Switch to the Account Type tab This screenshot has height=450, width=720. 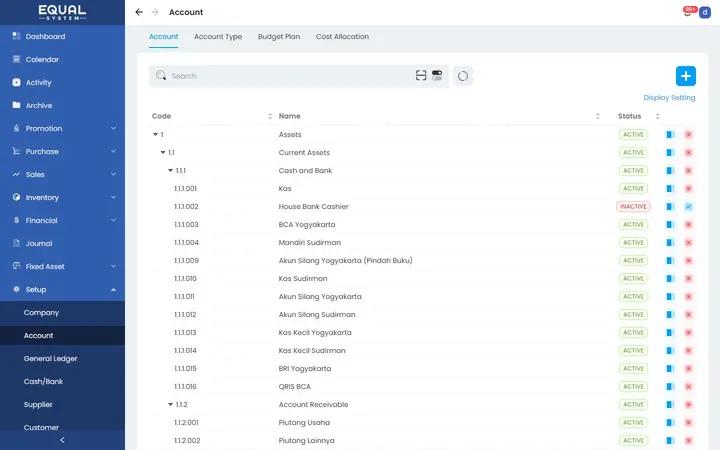tap(218, 36)
